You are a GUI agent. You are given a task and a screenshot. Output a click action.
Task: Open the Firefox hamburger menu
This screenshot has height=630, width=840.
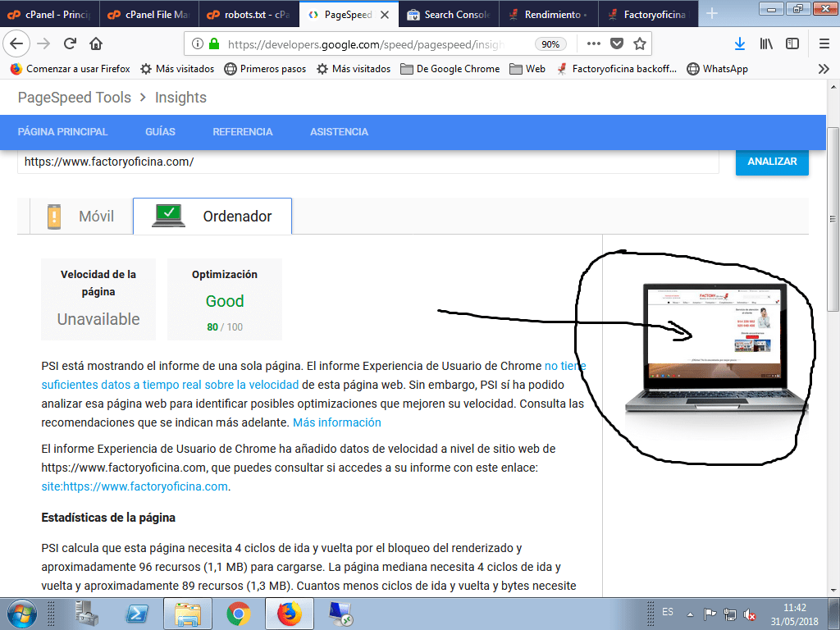pyautogui.click(x=824, y=44)
